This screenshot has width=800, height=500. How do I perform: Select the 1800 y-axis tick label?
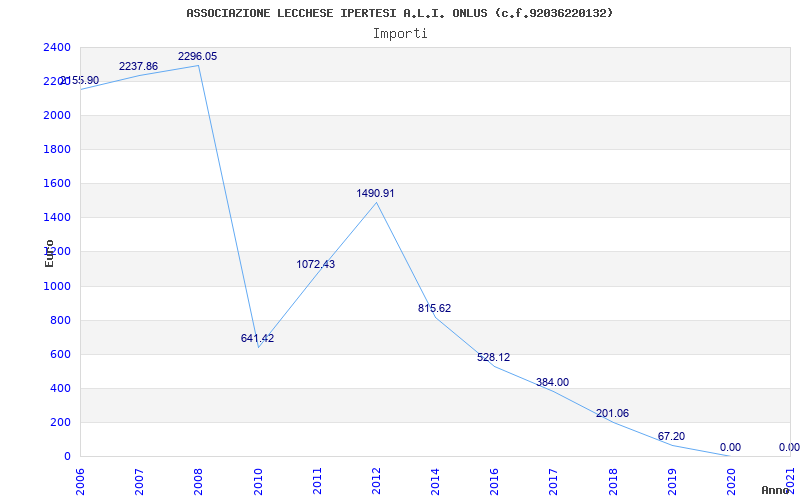click(x=57, y=149)
